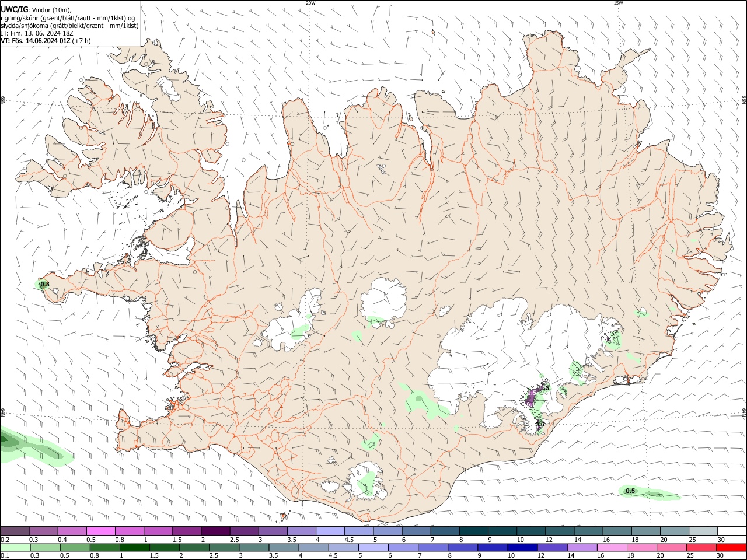This screenshot has height=560, width=747.
Task: Select the darkest purple swatch between 2 and 2.5
Action: click(x=215, y=531)
